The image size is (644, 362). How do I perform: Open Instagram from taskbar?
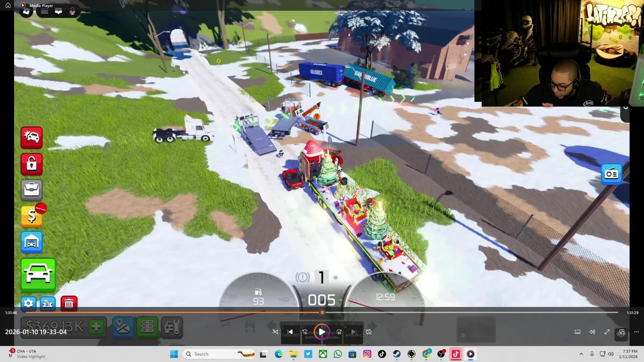coord(367,354)
